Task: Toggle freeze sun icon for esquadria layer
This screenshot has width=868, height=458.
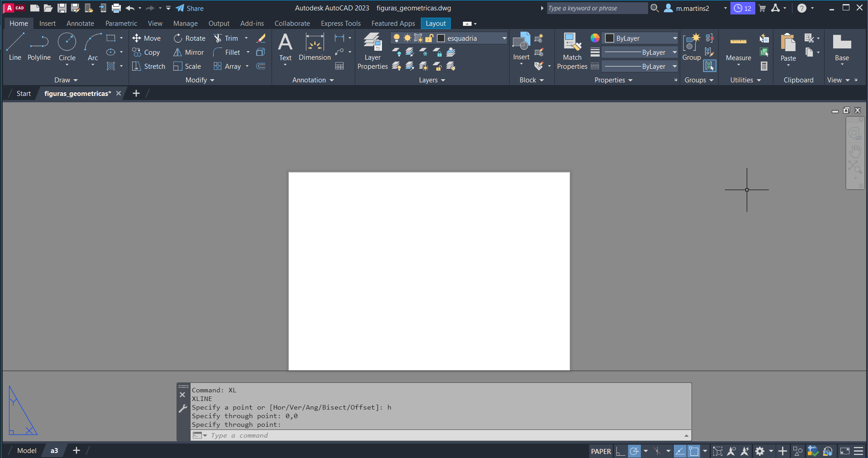Action: (407, 38)
